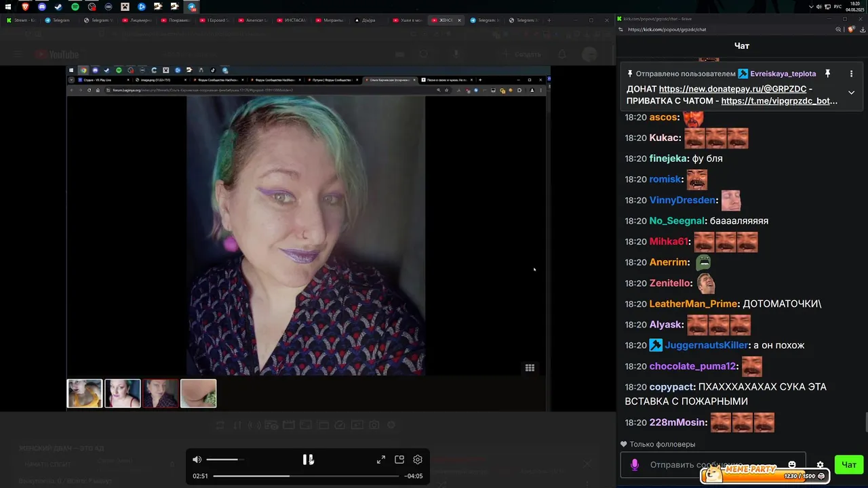Mute the floating player speaker icon
This screenshot has height=488, width=868.
pyautogui.click(x=197, y=460)
